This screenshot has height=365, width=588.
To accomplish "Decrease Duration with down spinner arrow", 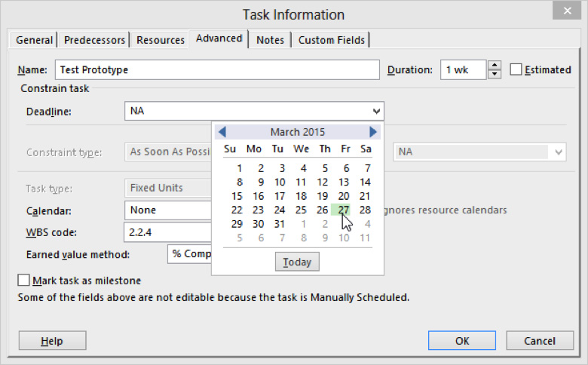I will click(495, 74).
